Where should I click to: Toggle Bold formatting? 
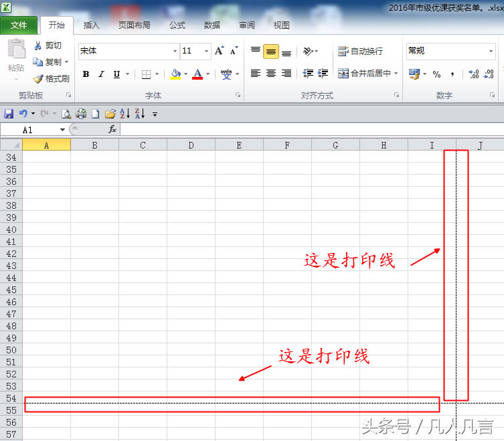86,74
